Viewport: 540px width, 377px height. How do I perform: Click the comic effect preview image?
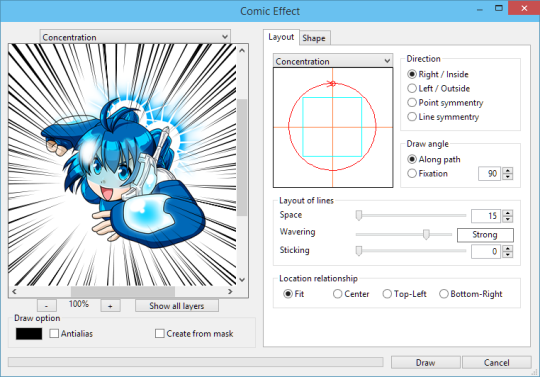[122, 165]
